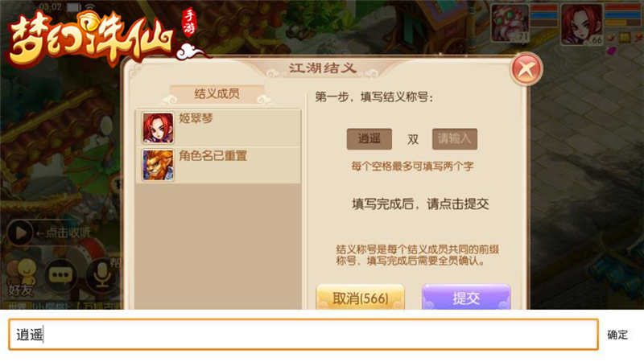Click the 提交 submit button
This screenshot has height=362, width=644.
[x=466, y=297]
